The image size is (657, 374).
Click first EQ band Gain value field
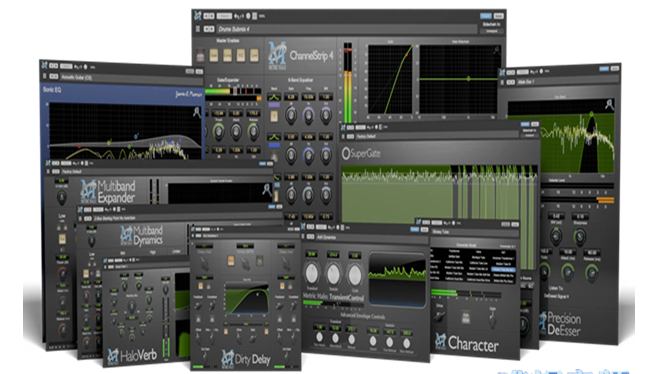(x=291, y=97)
